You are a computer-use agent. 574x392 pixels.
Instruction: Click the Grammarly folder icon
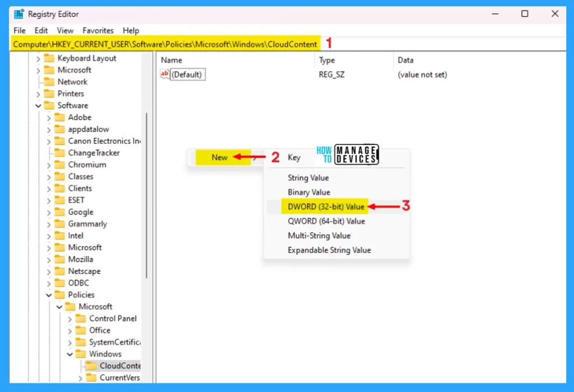point(59,224)
